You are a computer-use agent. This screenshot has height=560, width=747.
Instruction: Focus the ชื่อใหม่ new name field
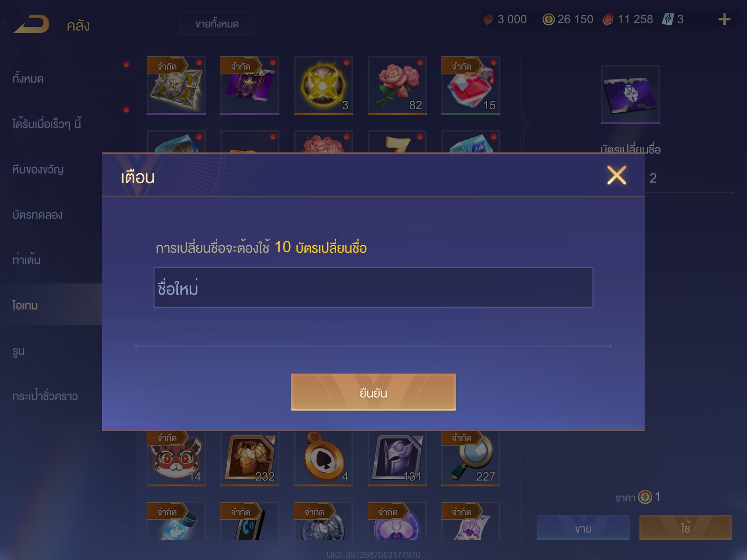[373, 287]
